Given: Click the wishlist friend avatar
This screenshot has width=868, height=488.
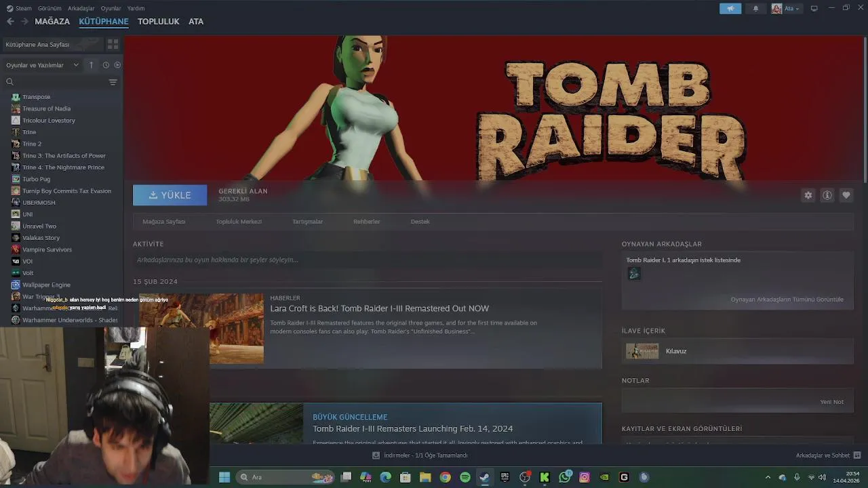Looking at the screenshot, I should click(x=634, y=273).
